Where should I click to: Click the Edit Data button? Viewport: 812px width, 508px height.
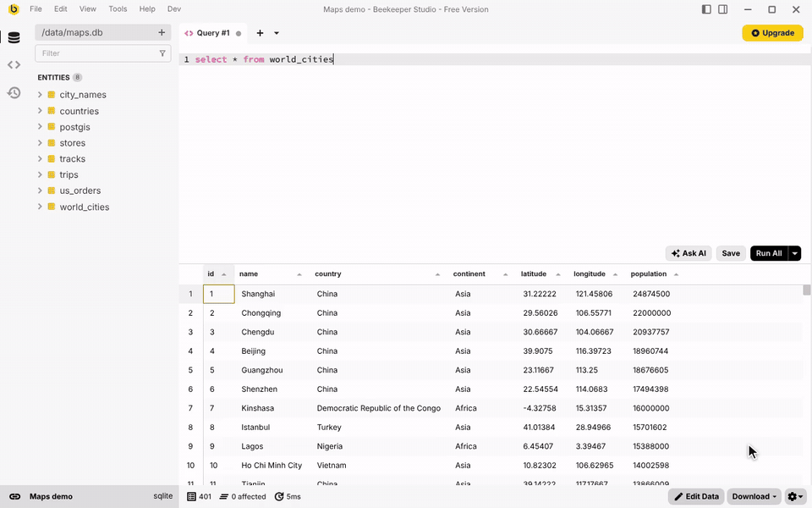(x=696, y=497)
